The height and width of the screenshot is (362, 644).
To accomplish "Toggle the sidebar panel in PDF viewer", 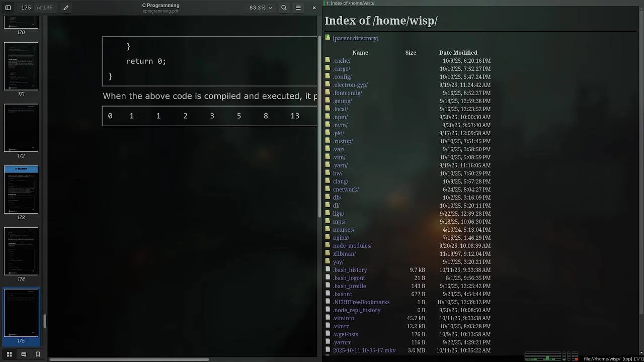I will pos(8,8).
